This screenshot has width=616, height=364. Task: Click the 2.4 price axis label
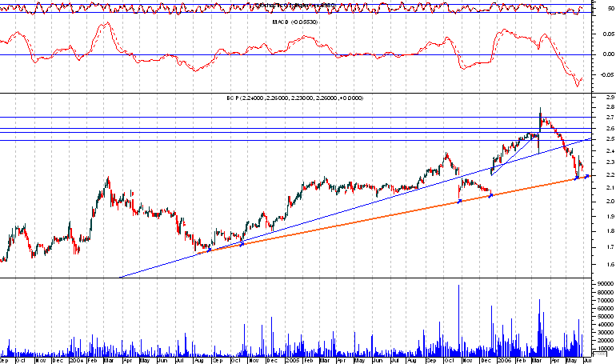(610, 150)
